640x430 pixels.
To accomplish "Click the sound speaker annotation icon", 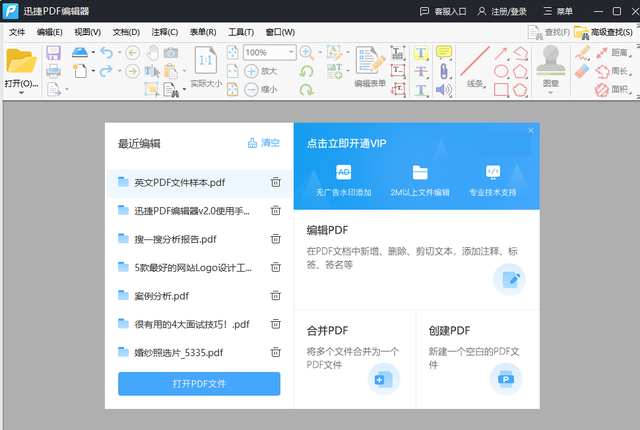I will [444, 90].
